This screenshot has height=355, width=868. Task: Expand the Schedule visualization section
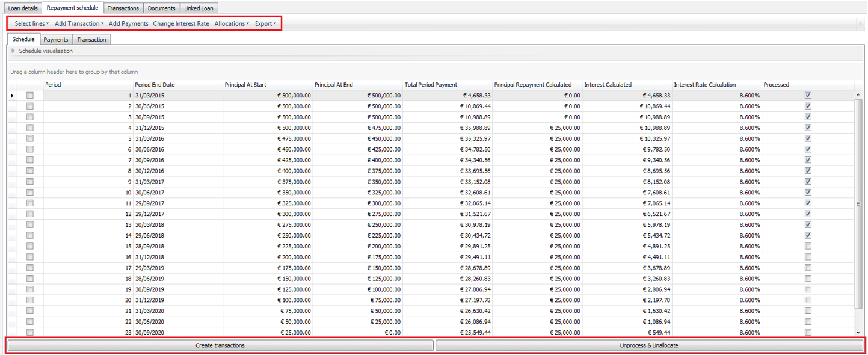[13, 51]
